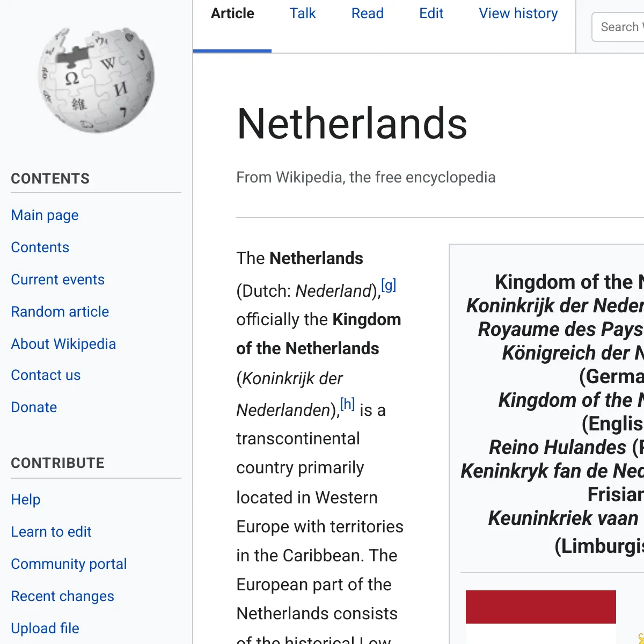Screen dimensions: 644x644
Task: Open Current events link
Action: (58, 280)
